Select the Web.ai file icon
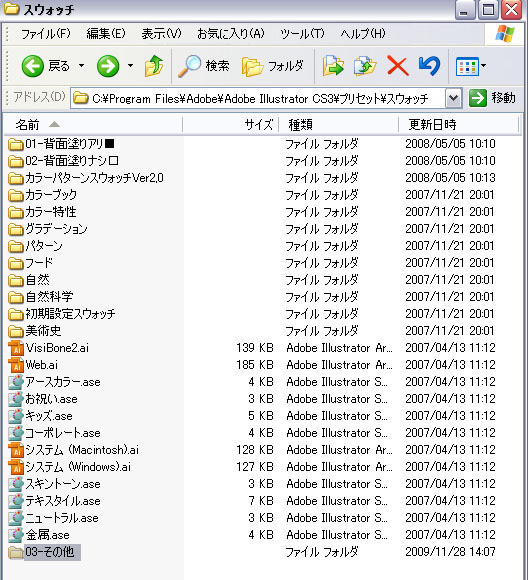Image resolution: width=528 pixels, height=580 pixels. click(16, 365)
